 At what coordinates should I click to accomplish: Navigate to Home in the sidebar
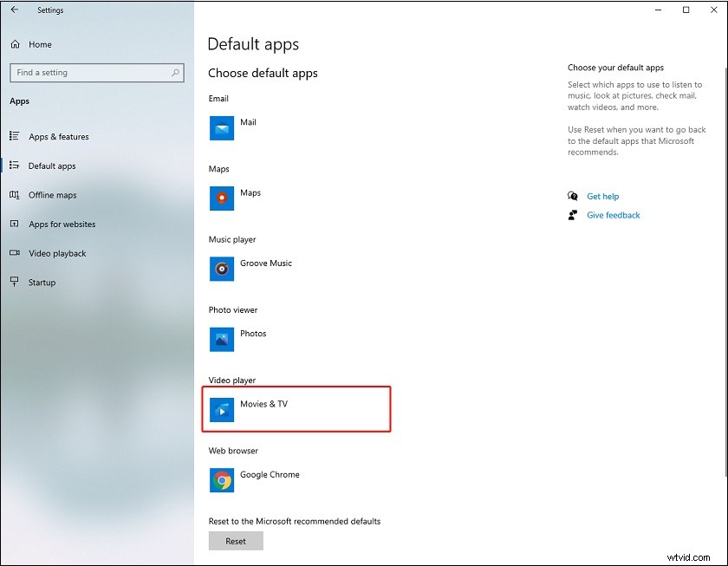[x=39, y=43]
